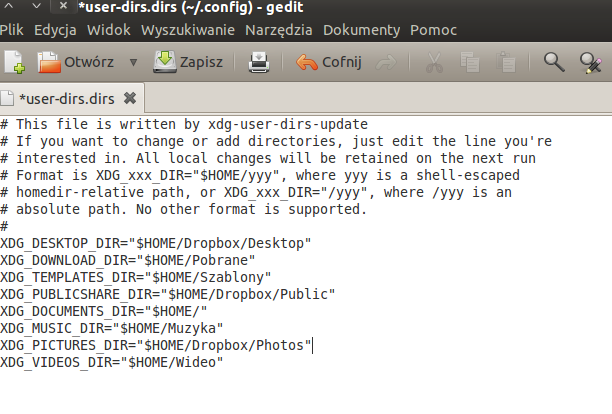
Task: Open search with the magnifying glass icon
Action: click(554, 62)
